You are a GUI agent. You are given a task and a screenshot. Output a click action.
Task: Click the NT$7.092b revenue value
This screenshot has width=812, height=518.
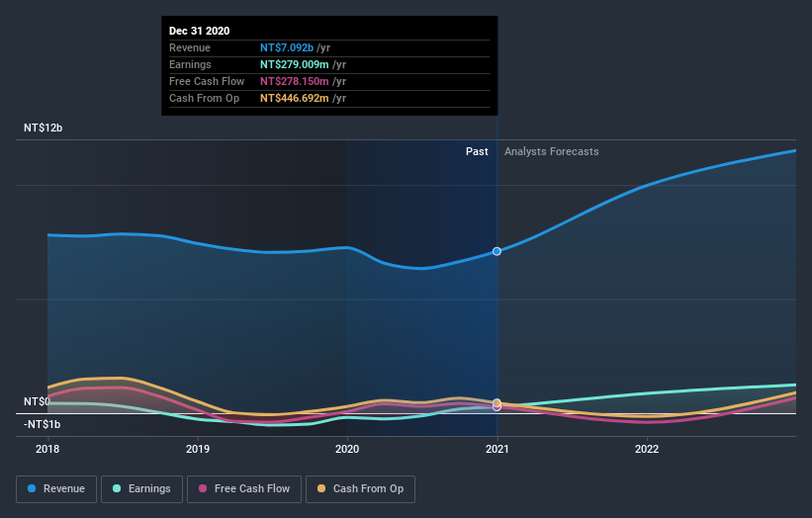[287, 47]
